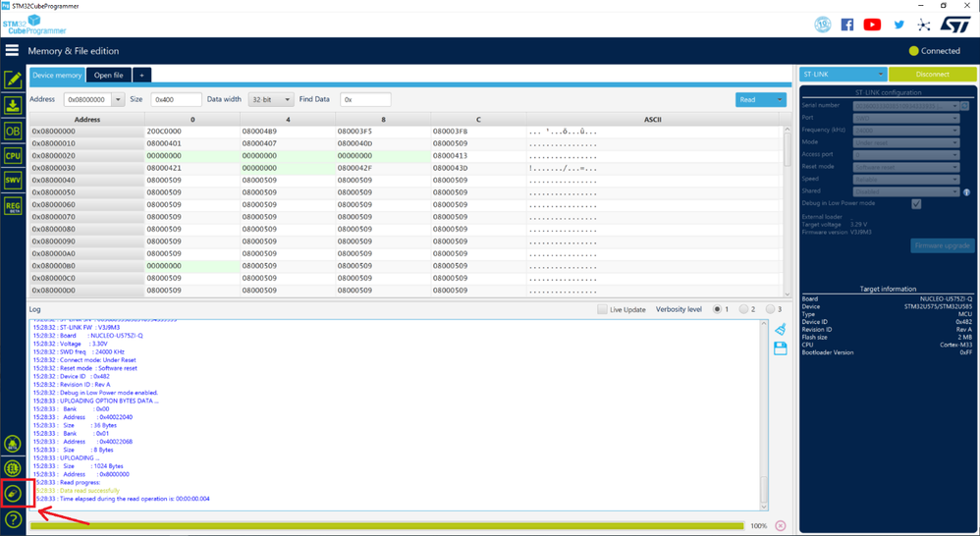Select cell 200C0000 in row 0x08000000

pos(192,132)
